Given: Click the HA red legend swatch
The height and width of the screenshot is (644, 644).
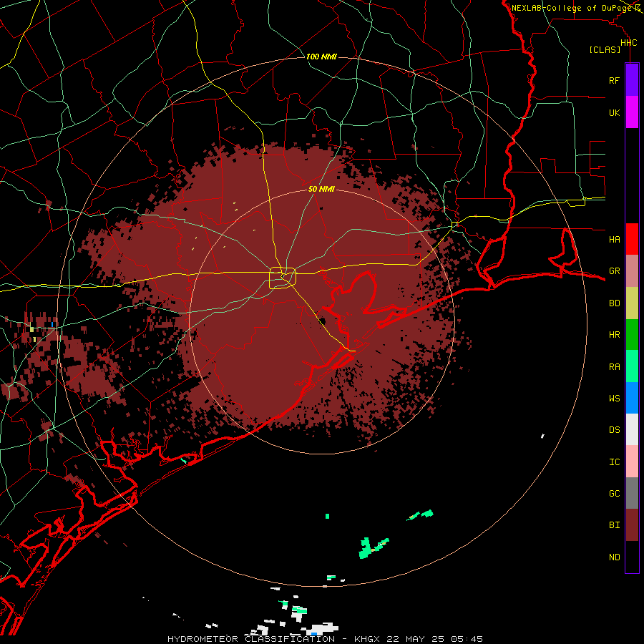Looking at the screenshot, I should point(632,239).
